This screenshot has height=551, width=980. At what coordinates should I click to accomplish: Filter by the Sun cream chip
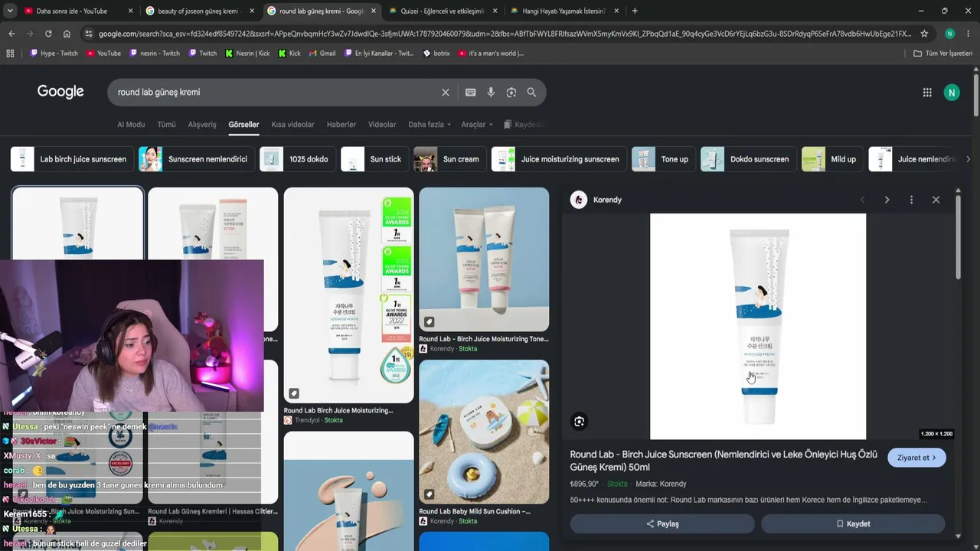click(450, 159)
